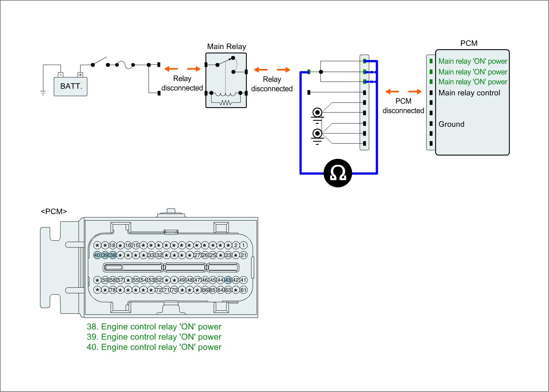Click highlighted pin 43 on the connector
549x392 pixels.
point(228,280)
